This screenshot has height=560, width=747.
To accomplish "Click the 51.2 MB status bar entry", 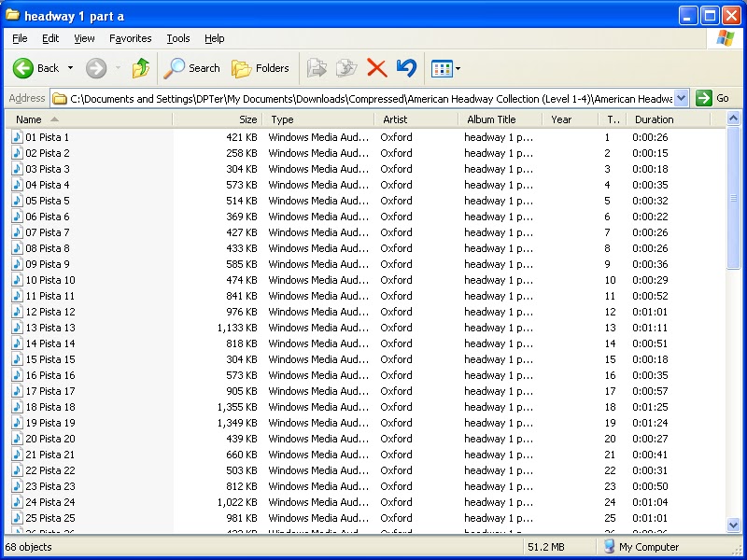I will click(x=546, y=547).
